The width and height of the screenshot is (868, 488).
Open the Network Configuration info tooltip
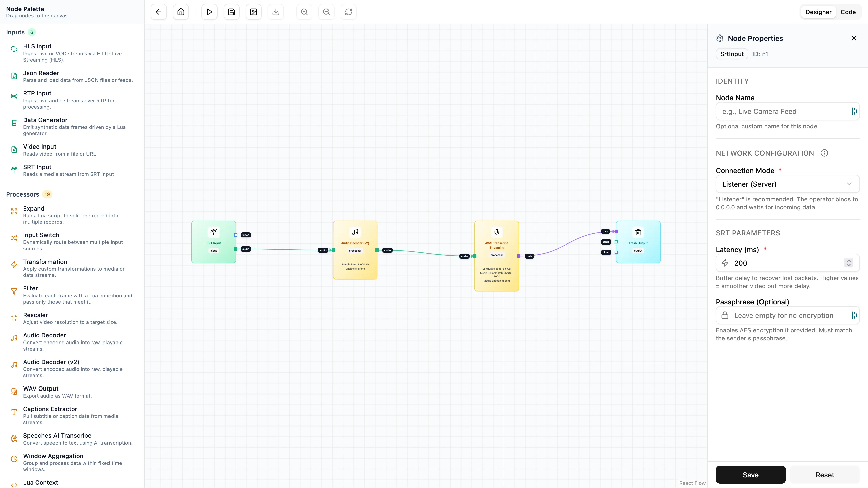click(x=825, y=153)
